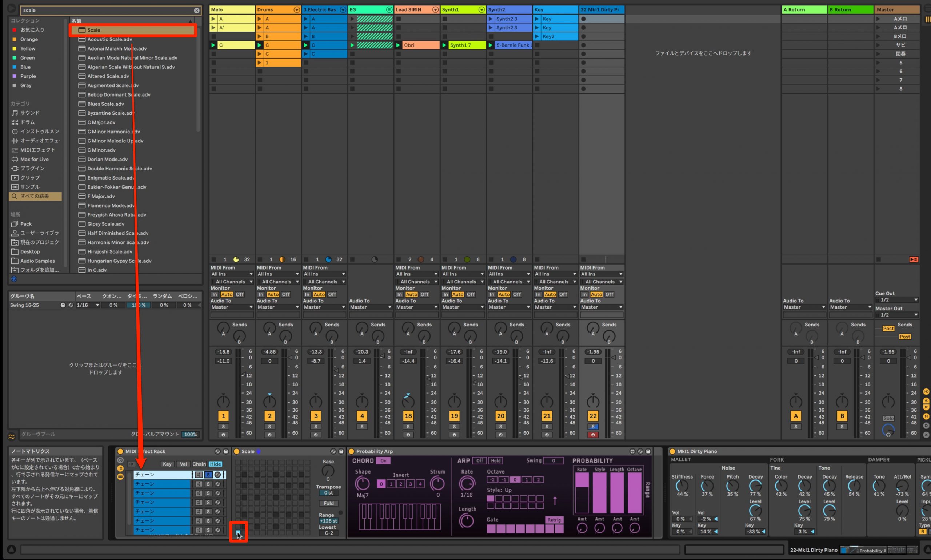
Task: Save Probability Arp preset disk icon
Action: coord(648,451)
